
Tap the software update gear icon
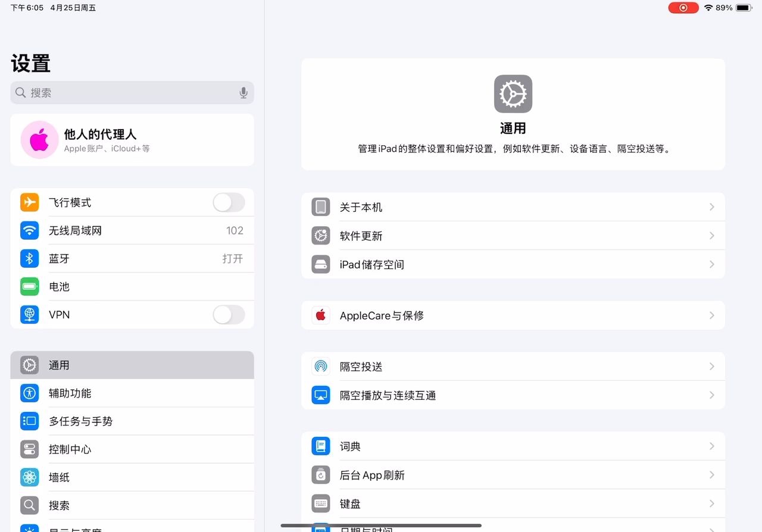pos(321,236)
